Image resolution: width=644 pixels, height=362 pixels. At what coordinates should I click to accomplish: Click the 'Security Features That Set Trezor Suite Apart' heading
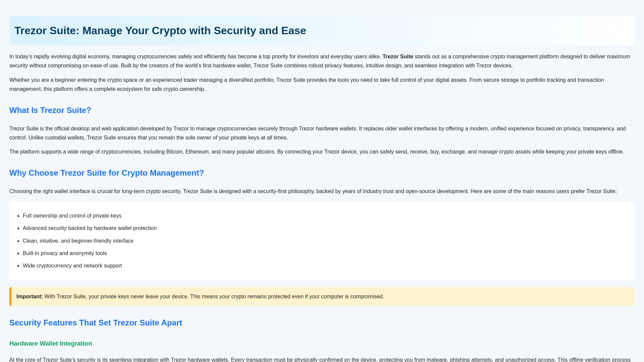pos(96,323)
